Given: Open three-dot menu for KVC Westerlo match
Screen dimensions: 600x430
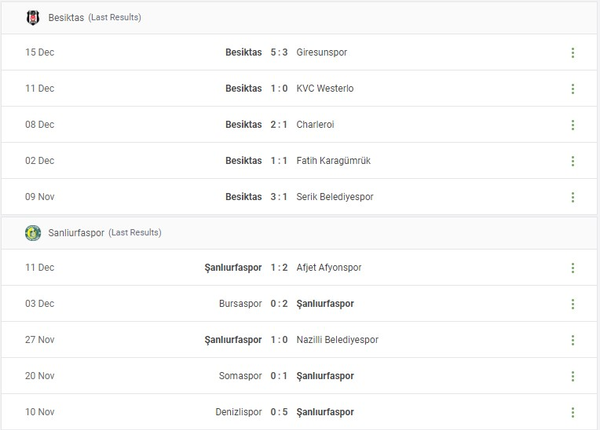Looking at the screenshot, I should point(573,89).
